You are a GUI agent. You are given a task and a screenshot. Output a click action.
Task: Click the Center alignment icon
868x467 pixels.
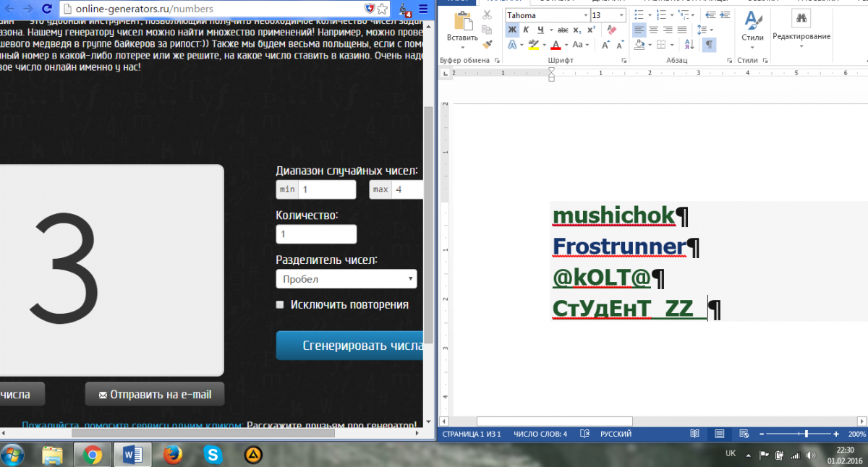pyautogui.click(x=653, y=30)
